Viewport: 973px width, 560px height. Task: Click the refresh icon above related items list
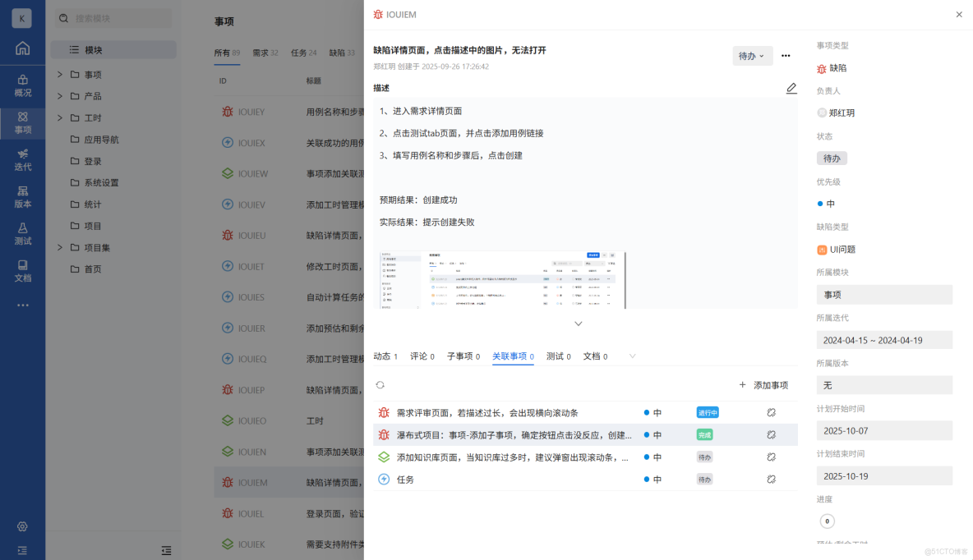tap(379, 384)
